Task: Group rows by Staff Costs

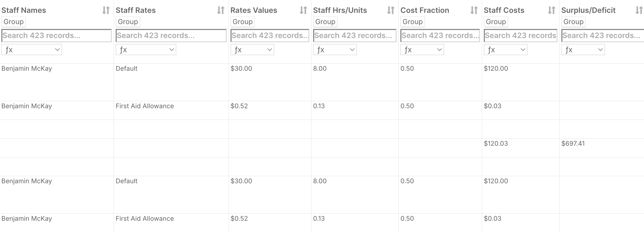Action: coord(496,22)
